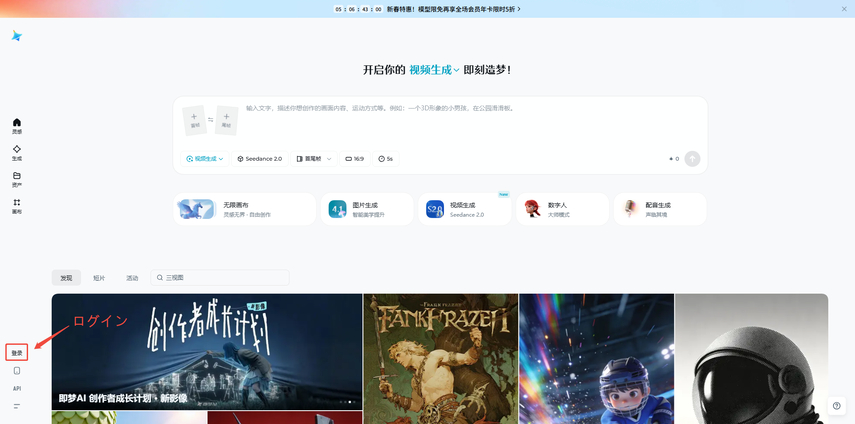
Task: Click the S2.0 video generation icon
Action: pyautogui.click(x=435, y=209)
